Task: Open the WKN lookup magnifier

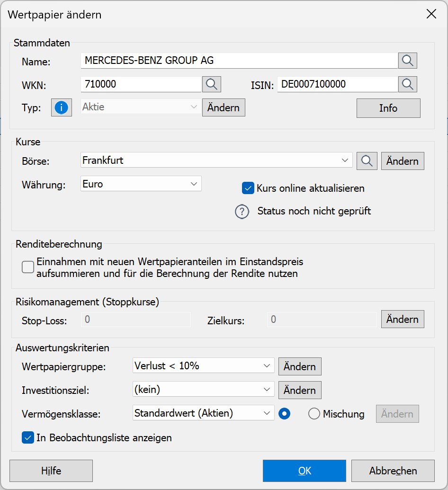Action: (211, 84)
